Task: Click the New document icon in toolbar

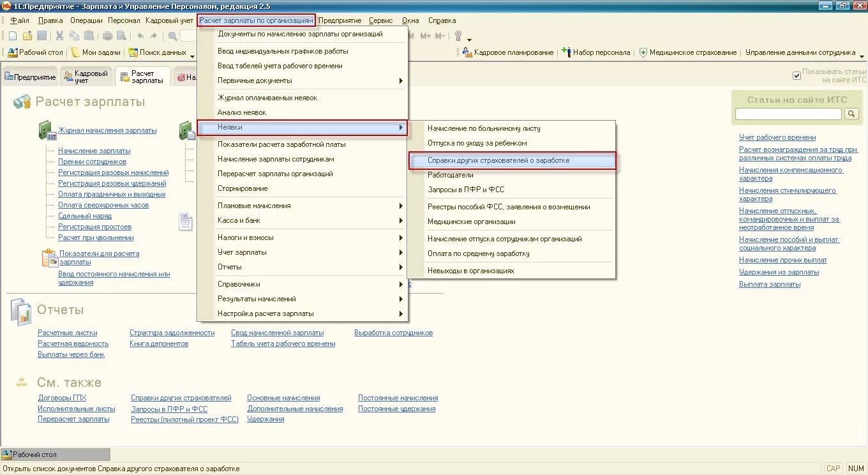Action: [x=13, y=36]
